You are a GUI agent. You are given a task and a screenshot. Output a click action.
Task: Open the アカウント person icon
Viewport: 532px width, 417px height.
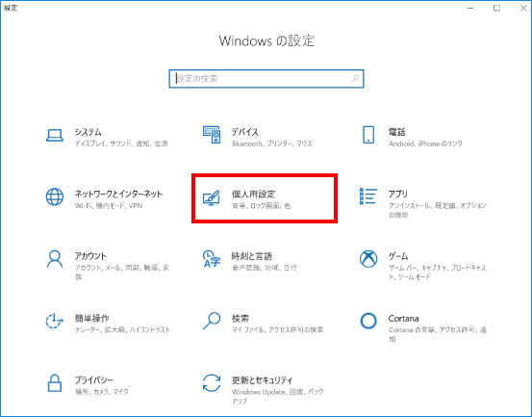[x=55, y=259]
